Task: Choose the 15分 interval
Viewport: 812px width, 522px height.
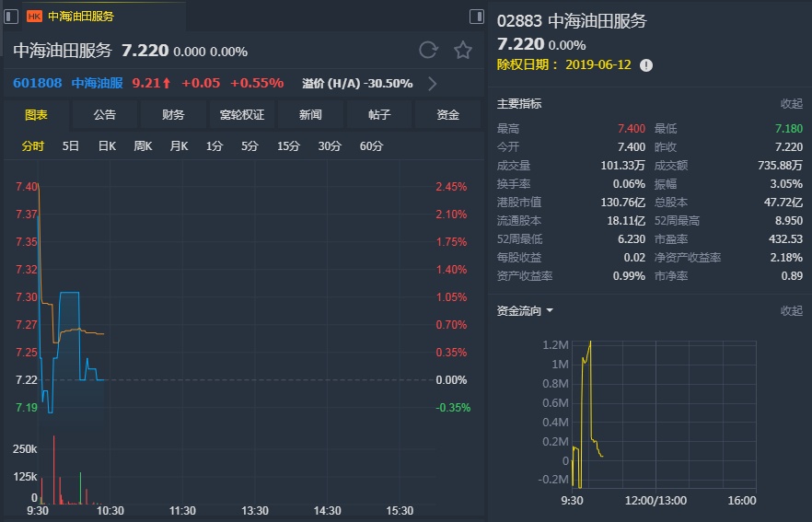Action: click(288, 146)
